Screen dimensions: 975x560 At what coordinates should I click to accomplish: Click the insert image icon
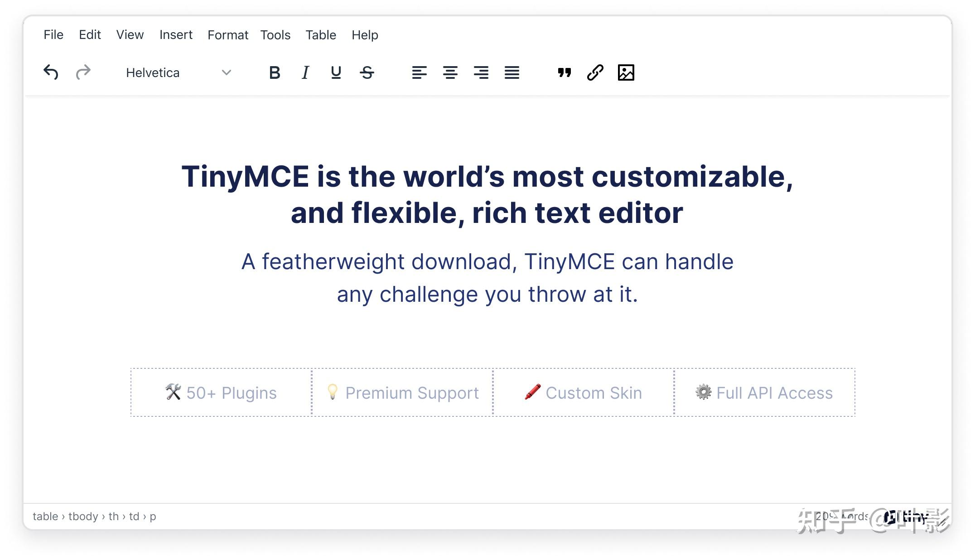[626, 72]
